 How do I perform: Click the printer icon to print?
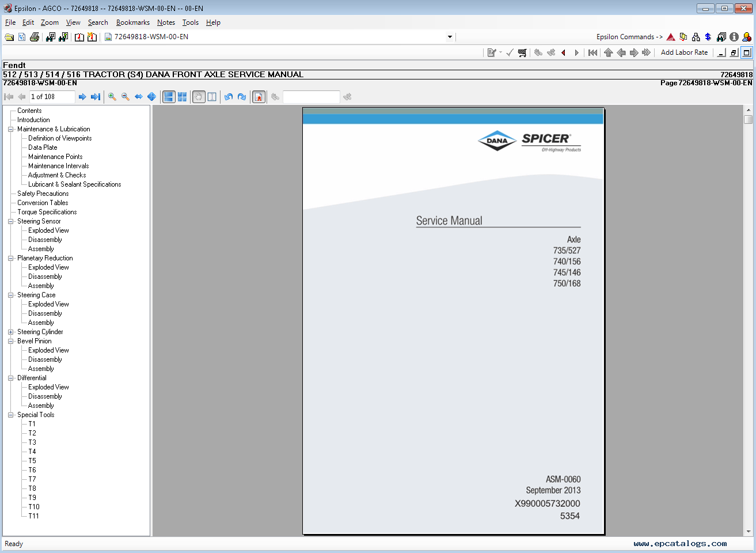tap(35, 37)
